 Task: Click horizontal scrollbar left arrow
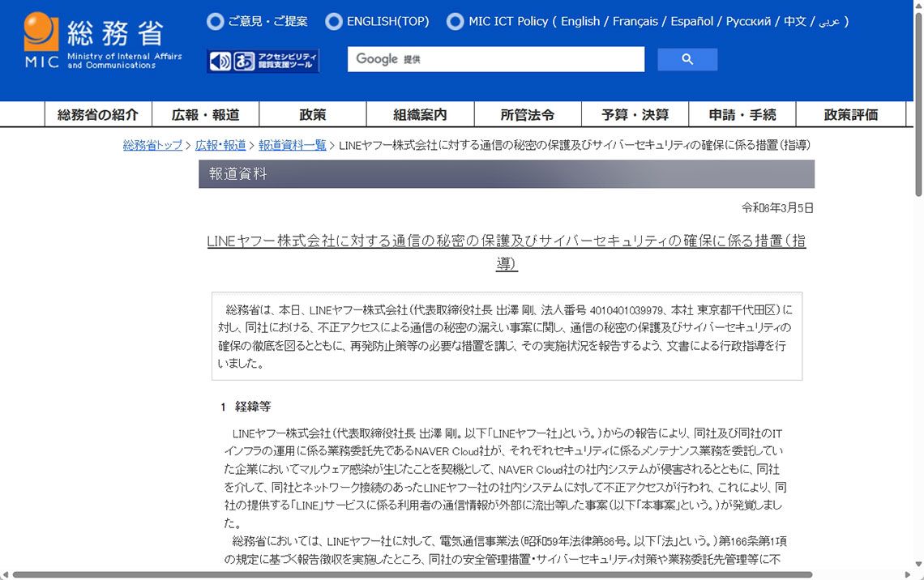(5, 574)
